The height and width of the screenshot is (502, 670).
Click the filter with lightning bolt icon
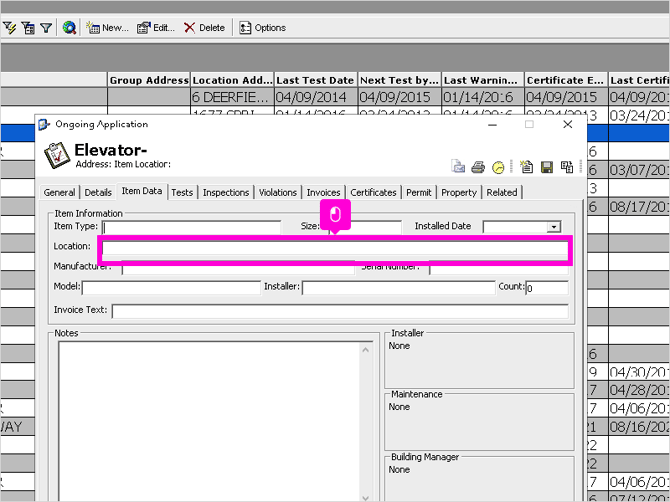9,28
